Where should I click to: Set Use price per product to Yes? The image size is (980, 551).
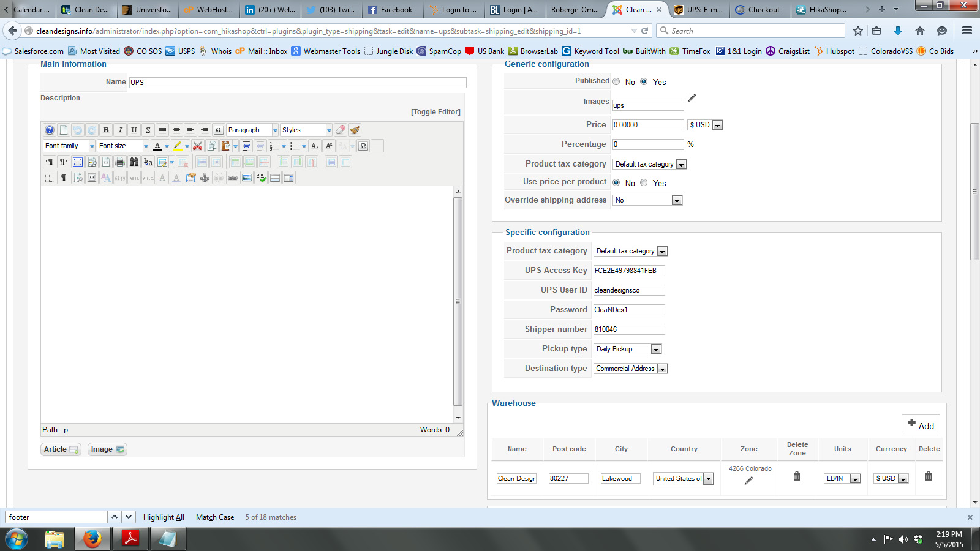pos(644,182)
